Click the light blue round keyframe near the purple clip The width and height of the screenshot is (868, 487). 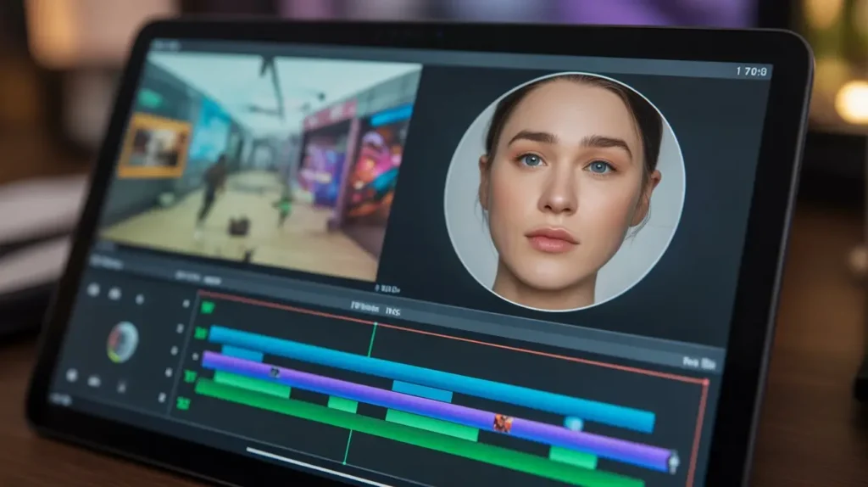pos(574,424)
